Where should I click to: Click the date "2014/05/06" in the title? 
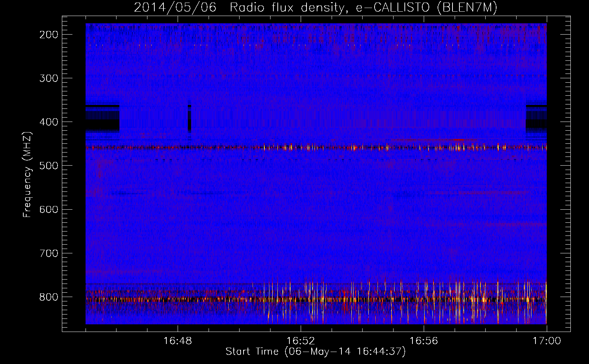coord(175,8)
